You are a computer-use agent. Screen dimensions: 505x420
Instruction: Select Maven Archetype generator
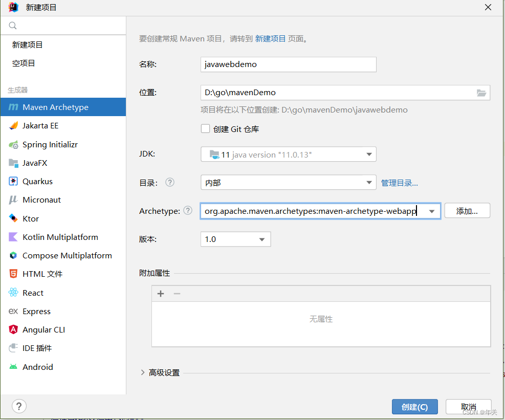coord(63,107)
